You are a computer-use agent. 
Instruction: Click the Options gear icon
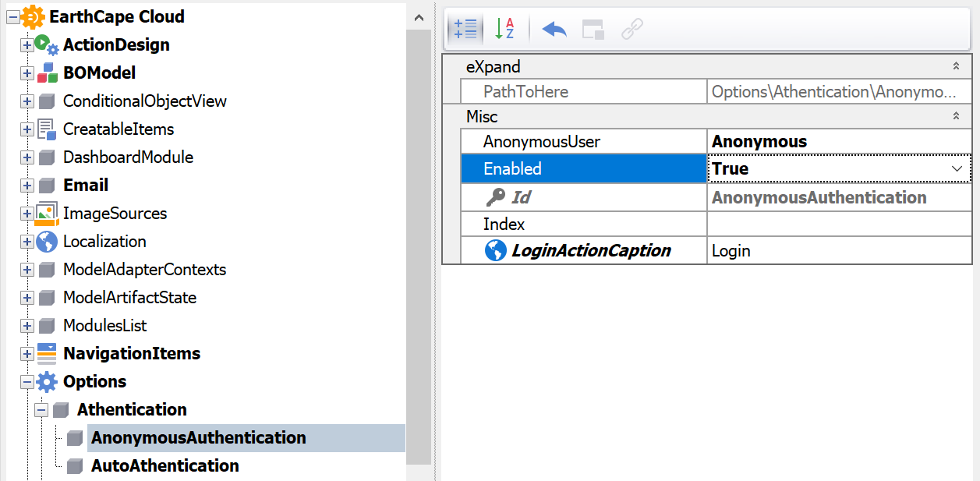(x=47, y=382)
